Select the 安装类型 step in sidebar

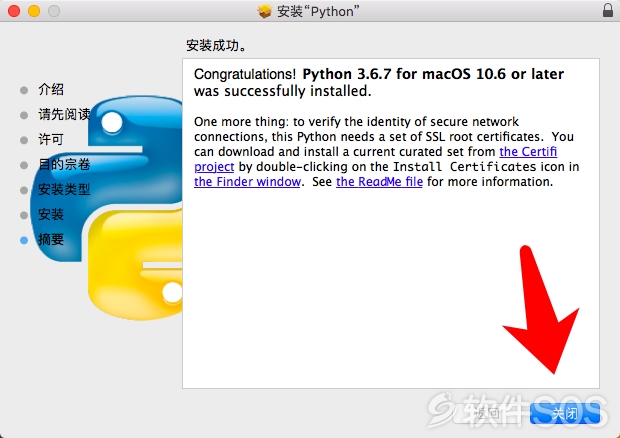point(64,189)
